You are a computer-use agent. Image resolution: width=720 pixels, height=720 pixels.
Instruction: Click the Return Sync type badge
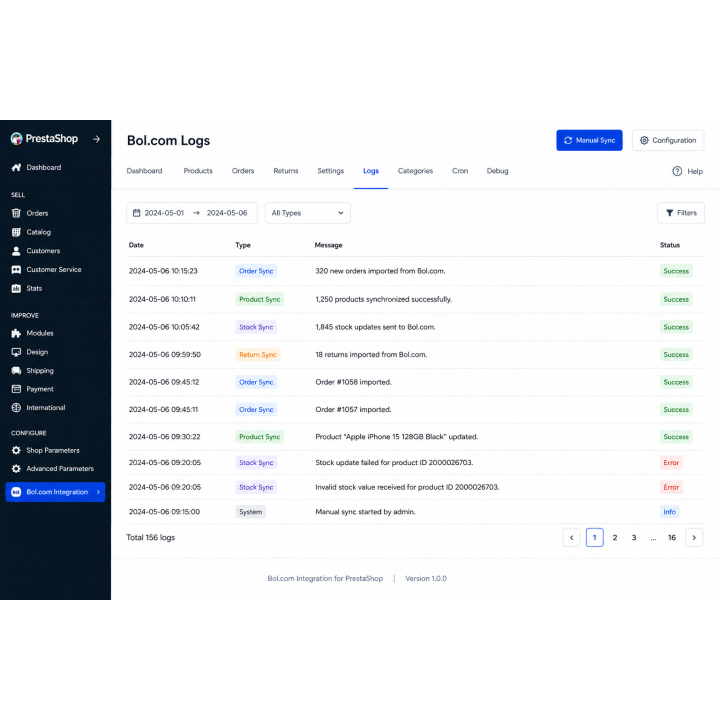pyautogui.click(x=258, y=354)
